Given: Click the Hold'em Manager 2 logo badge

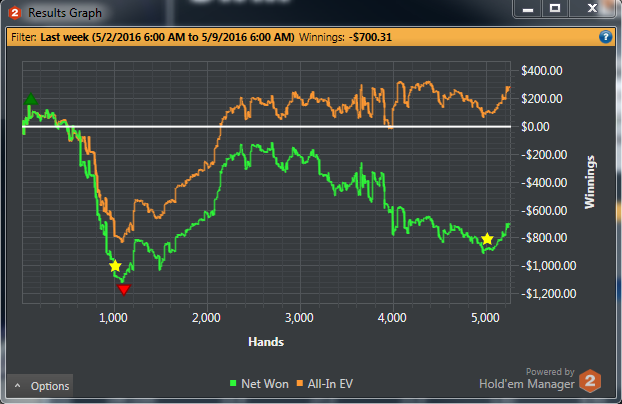Looking at the screenshot, I should pos(590,381).
